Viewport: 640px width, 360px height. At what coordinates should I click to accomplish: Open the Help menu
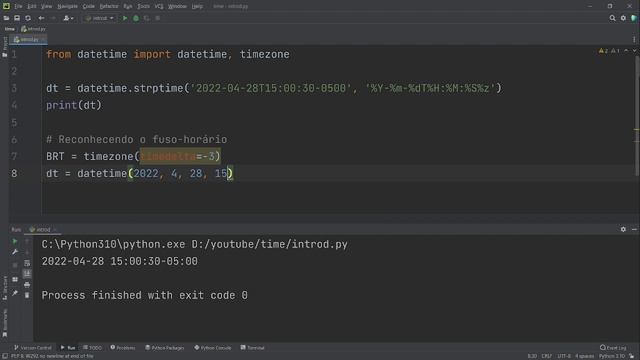[x=197, y=6]
